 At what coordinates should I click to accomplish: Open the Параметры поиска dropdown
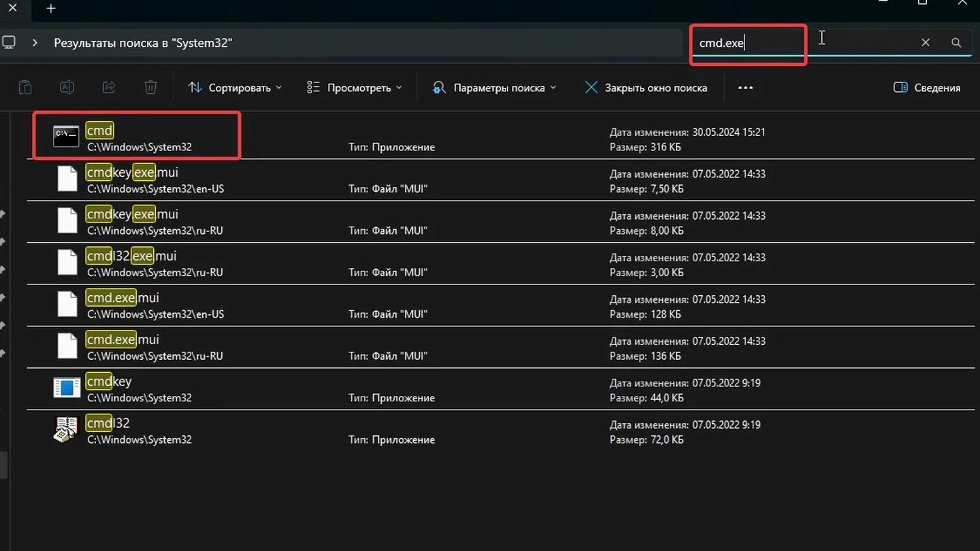(495, 88)
